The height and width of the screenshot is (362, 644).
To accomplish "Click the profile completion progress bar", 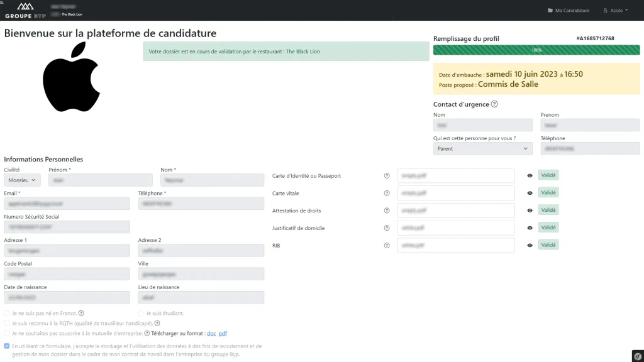I will (x=536, y=50).
